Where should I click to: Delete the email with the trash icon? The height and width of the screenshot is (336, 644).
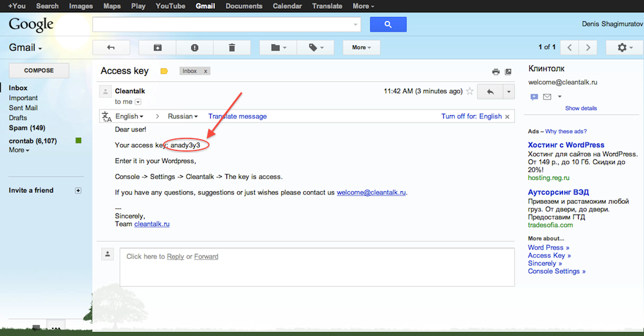click(231, 47)
